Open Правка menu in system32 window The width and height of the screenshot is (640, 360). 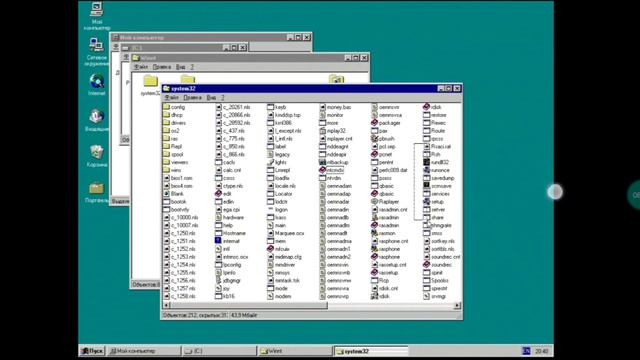click(192, 98)
